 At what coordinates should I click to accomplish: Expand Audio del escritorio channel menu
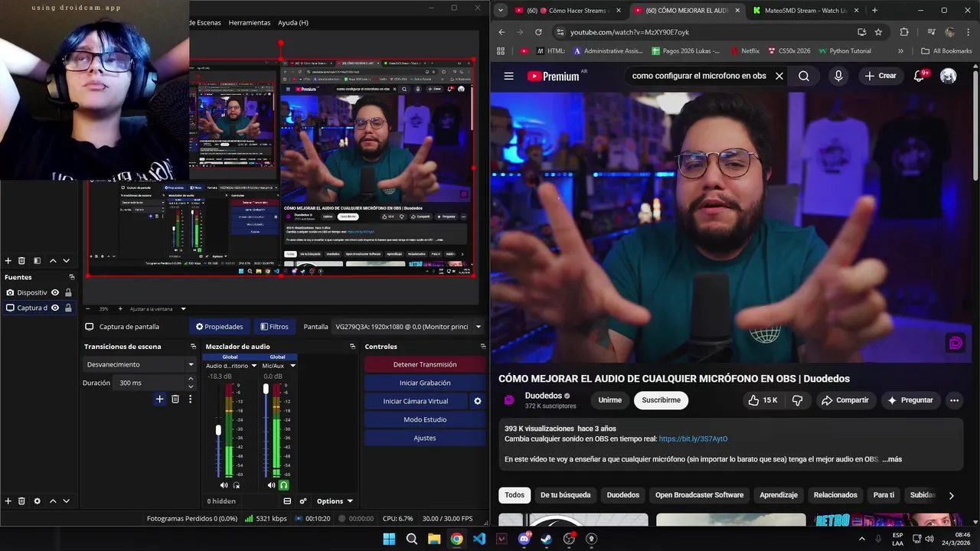pos(253,366)
